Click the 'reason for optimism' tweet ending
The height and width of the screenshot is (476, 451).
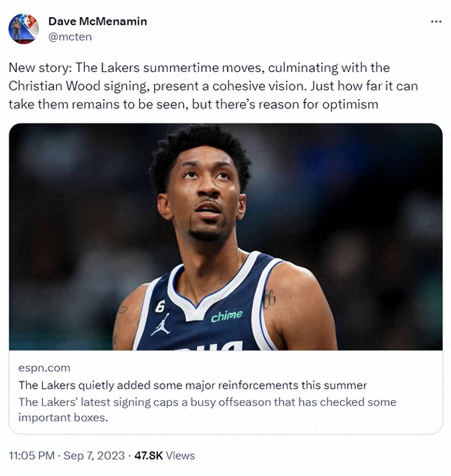[318, 104]
